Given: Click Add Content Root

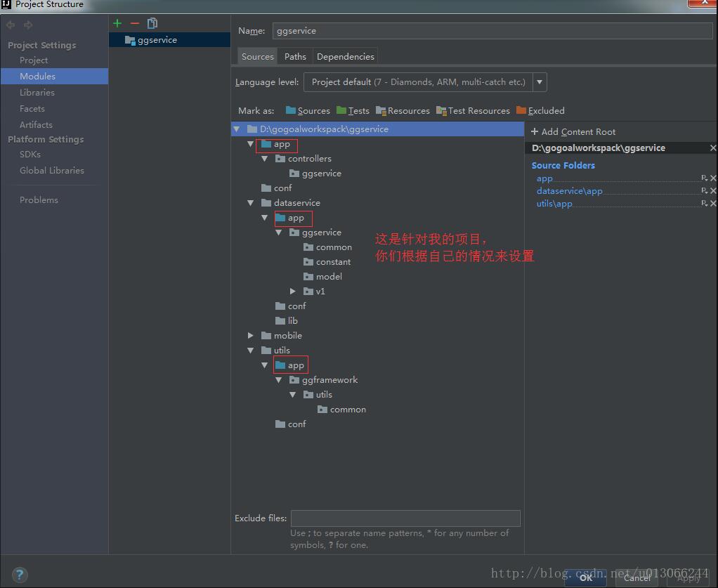Looking at the screenshot, I should click(x=573, y=131).
